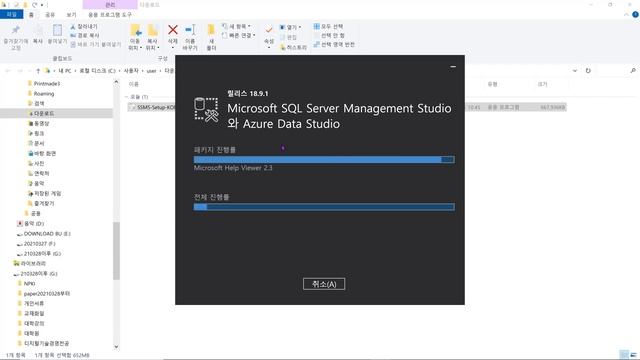Select 20210327 (F:) drive in tree
The height and width of the screenshot is (360, 640).
39,244
